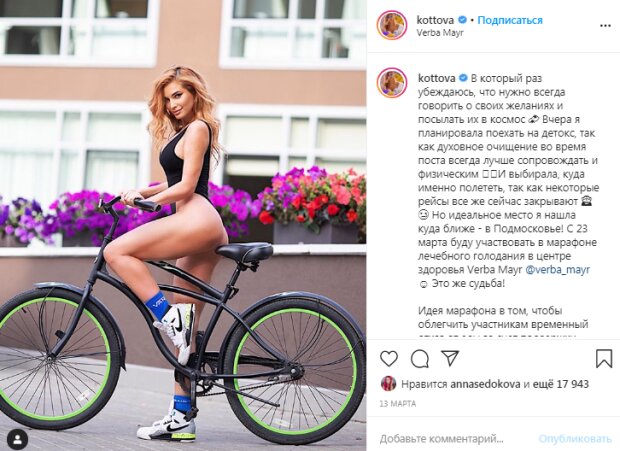Click verified badge next to header username
620x451 pixels.
pos(462,20)
